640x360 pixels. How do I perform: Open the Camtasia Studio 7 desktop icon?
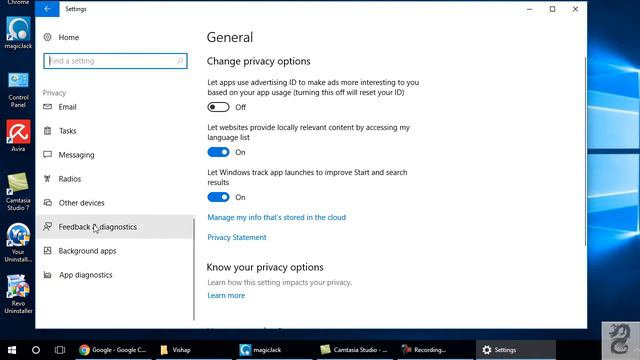(18, 191)
